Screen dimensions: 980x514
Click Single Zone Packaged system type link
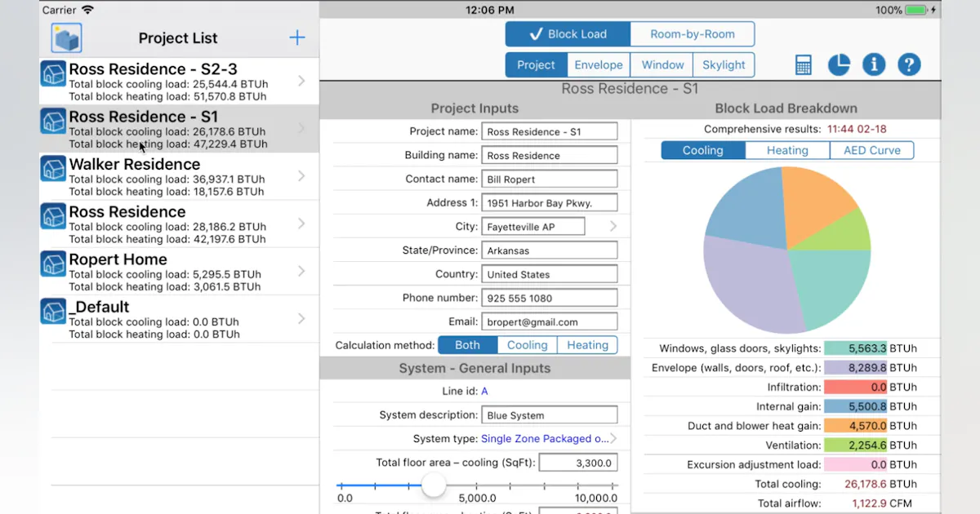tap(545, 438)
